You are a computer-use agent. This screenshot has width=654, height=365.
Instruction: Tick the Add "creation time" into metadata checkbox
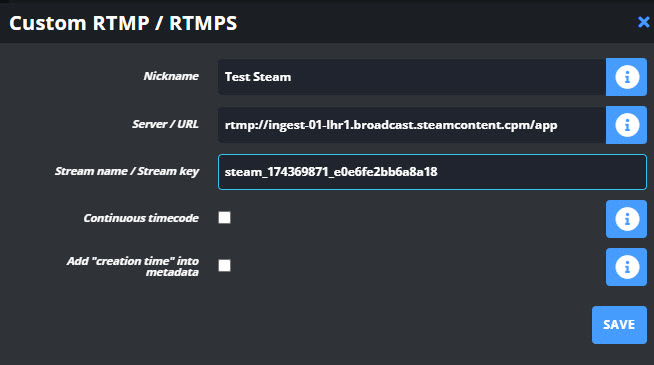point(224,265)
